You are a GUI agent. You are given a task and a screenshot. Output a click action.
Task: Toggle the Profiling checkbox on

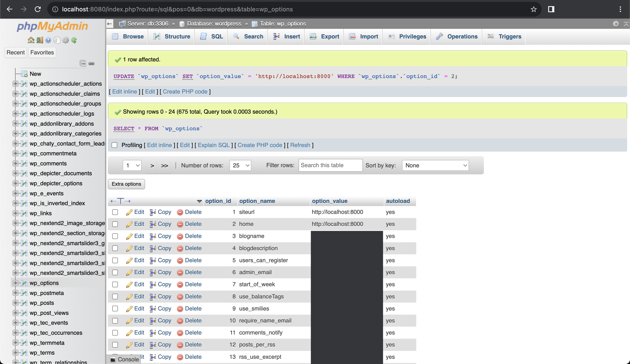pyautogui.click(x=115, y=145)
